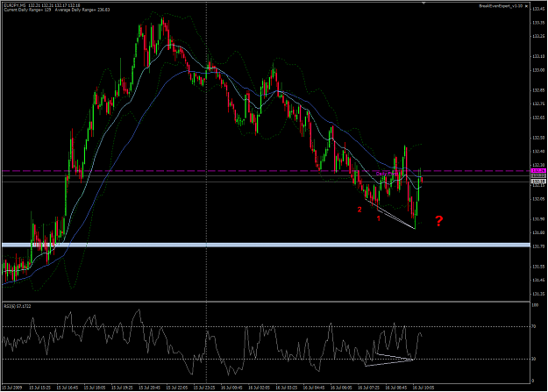The height and width of the screenshot is (392, 548).
Task: Click the 16 Jul 06:05 time label
Action: point(341,388)
